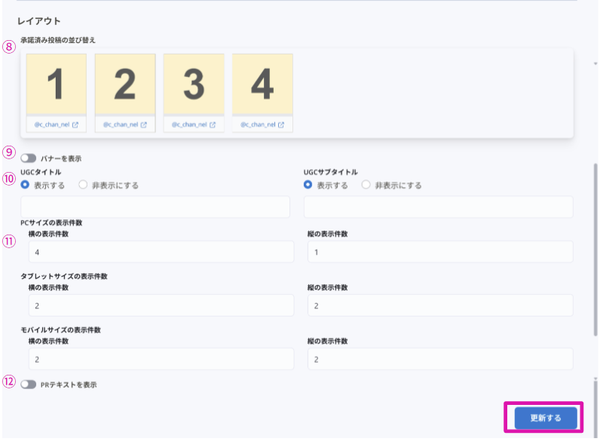The height and width of the screenshot is (441, 600).
Task: Select the post thumbnail numbered 4
Action: [262, 84]
